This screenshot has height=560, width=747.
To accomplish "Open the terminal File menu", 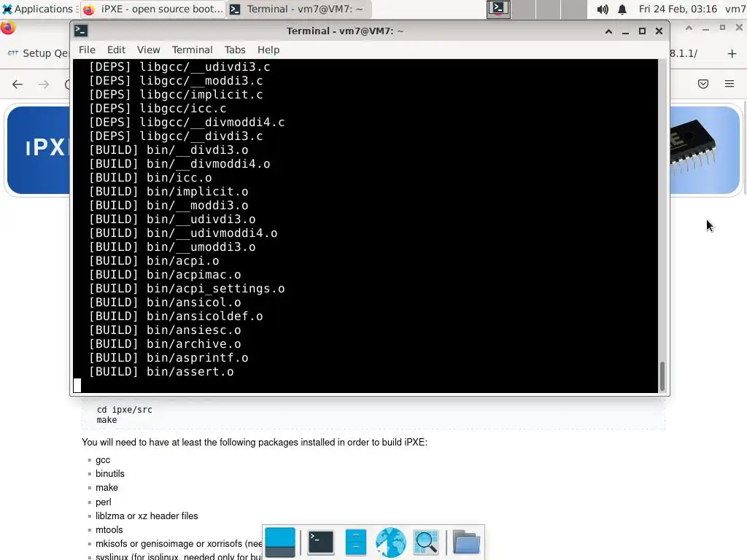I will (88, 50).
